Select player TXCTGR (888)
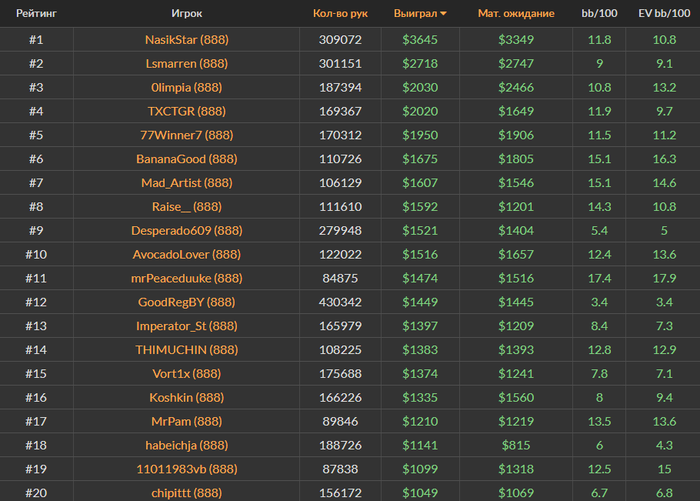The image size is (700, 501). pyautogui.click(x=187, y=111)
